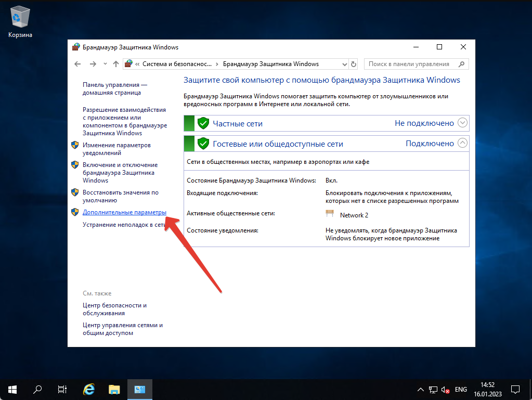Screen dimensions: 532x400
Task: Open the notification center icon
Action: coord(515,390)
